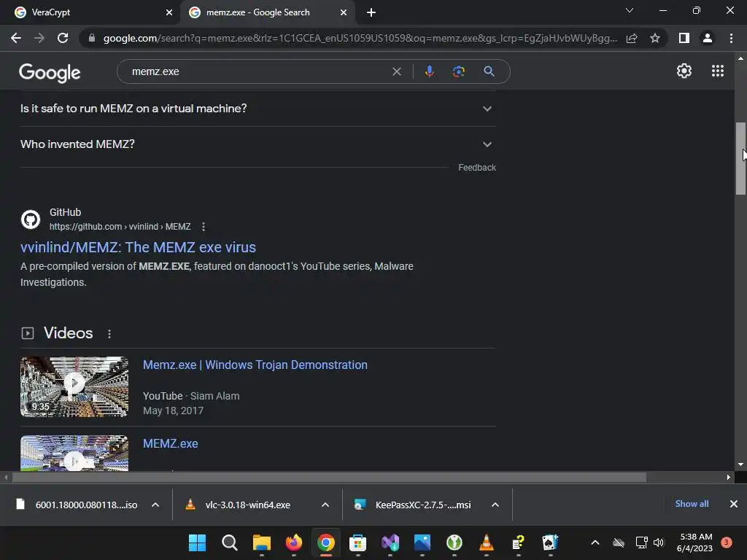Open the Photos app from taskbar

point(422,542)
